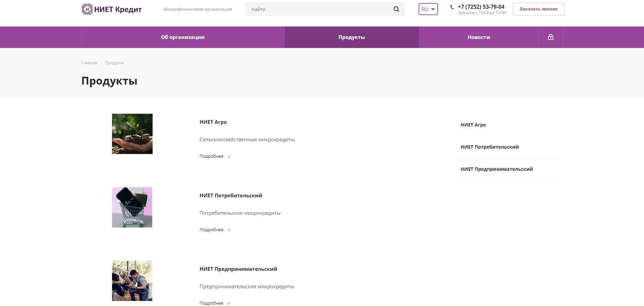
Task: Click arrow next to НИЕТ Агро Подробнее
Action: tap(229, 157)
